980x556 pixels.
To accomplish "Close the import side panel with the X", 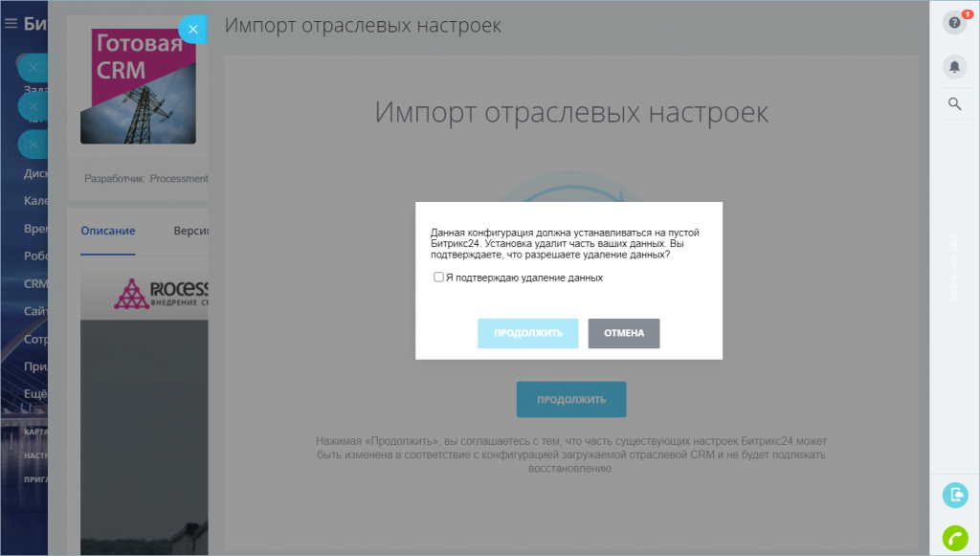I will pyautogui.click(x=192, y=30).
